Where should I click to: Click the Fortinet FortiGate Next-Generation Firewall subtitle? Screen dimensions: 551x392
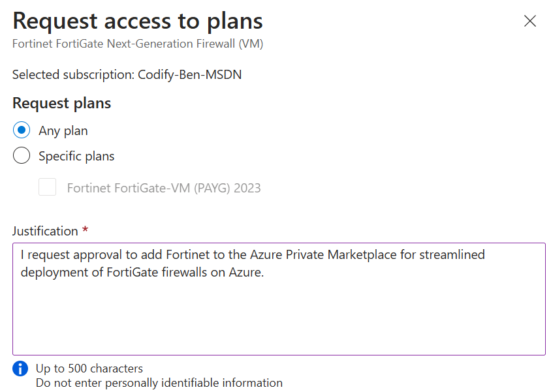point(137,44)
